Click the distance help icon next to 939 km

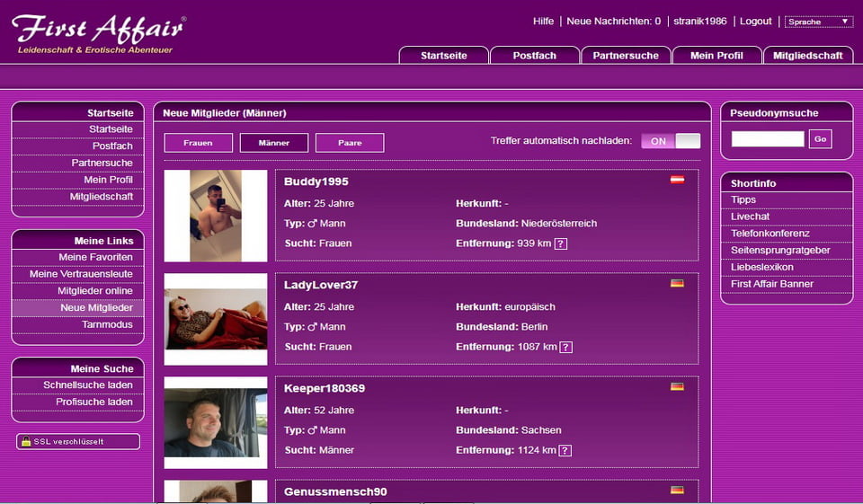click(560, 243)
